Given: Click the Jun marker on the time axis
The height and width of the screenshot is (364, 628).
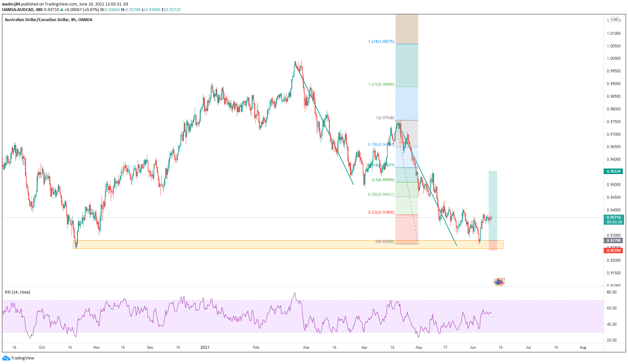Looking at the screenshot, I should click(x=472, y=347).
